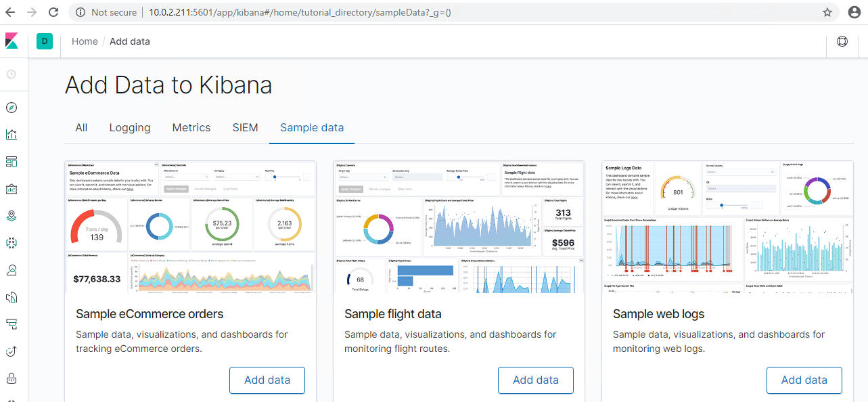Click the web logs description text
Image resolution: width=868 pixels, height=402 pixels.
point(719,342)
